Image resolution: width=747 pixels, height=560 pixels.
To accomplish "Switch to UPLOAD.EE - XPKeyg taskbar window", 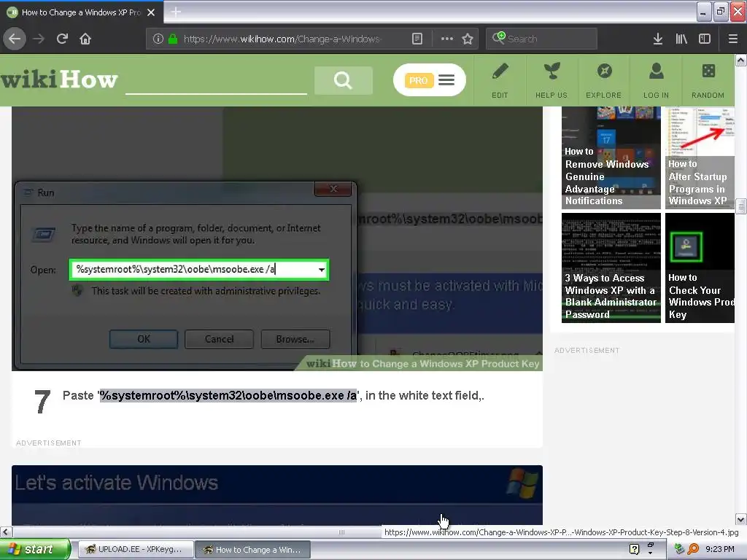I will tap(135, 550).
